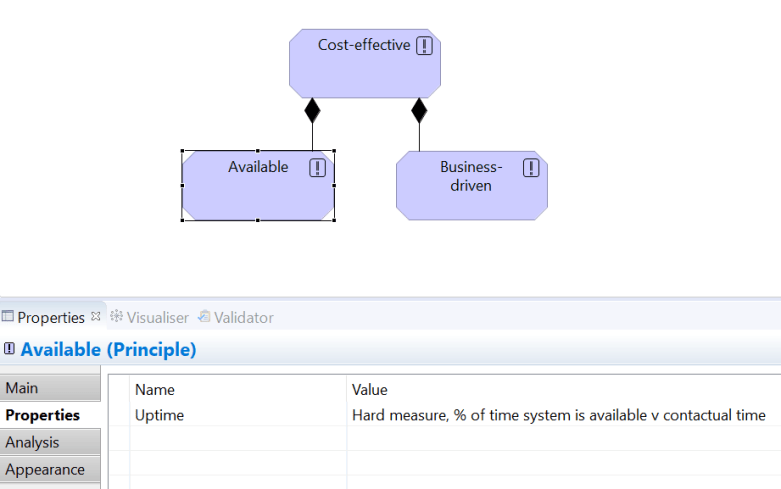Close the Properties view tab

tap(96, 317)
